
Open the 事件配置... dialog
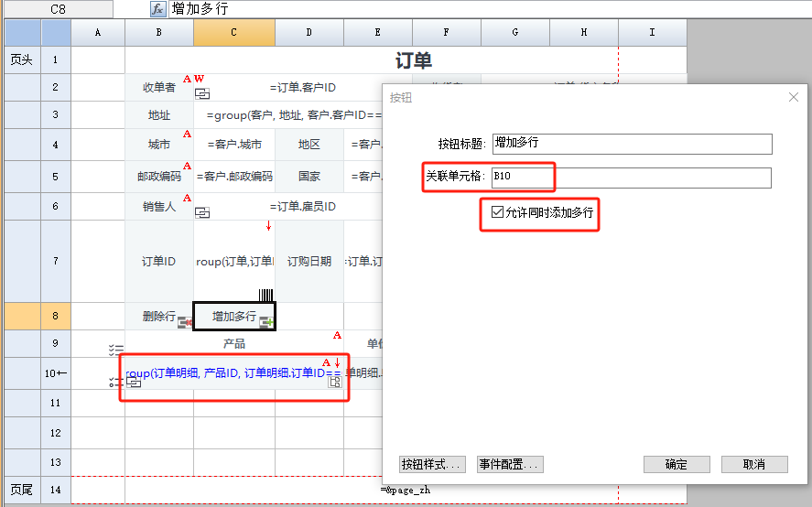point(510,464)
